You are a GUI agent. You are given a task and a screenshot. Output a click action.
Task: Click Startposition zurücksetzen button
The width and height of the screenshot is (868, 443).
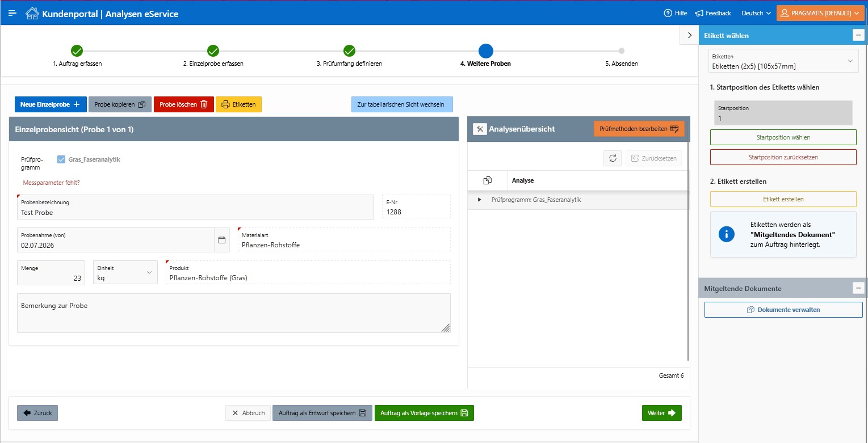(x=783, y=157)
